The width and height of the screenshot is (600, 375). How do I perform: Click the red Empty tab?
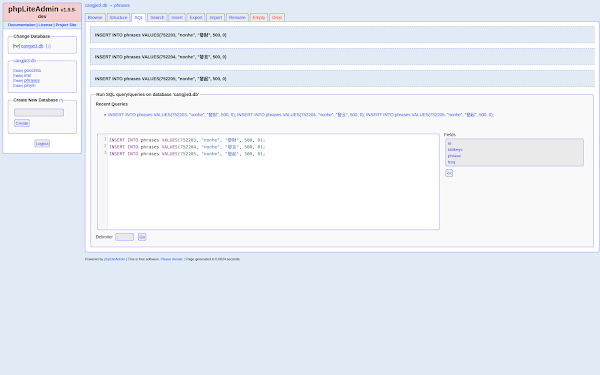[x=259, y=18]
